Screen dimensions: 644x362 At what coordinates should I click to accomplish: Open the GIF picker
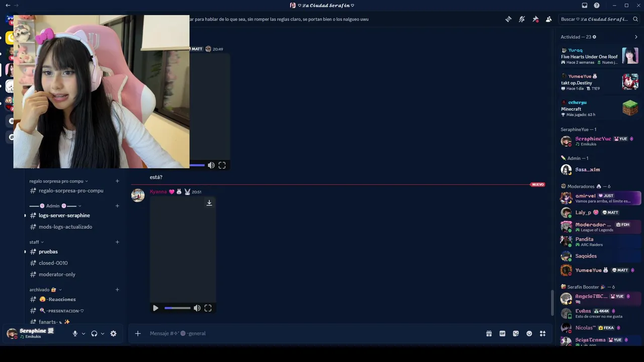click(x=502, y=333)
